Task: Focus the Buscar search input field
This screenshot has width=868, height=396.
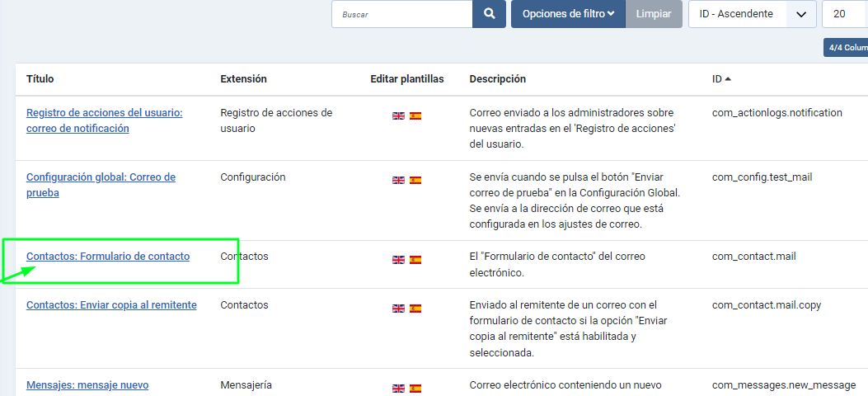Action: (x=401, y=14)
